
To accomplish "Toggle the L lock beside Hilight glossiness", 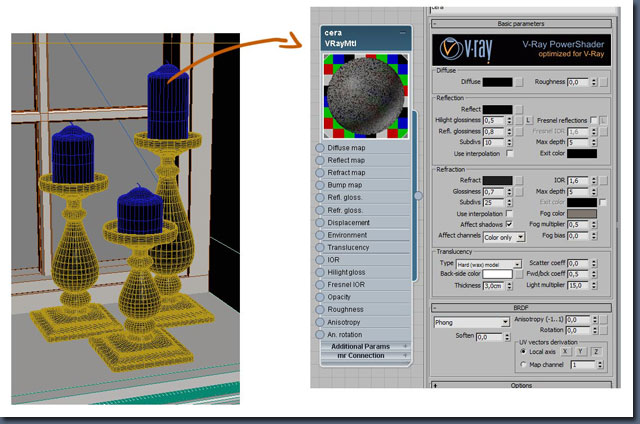I will point(528,120).
